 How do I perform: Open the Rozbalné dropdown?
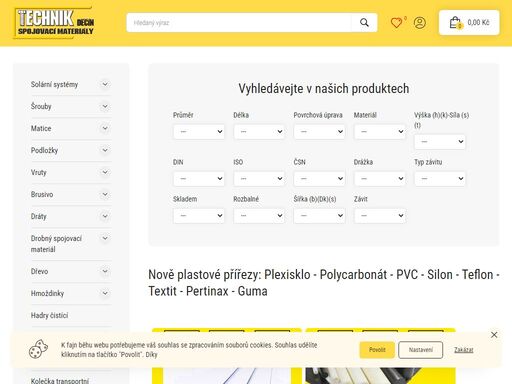[259, 216]
